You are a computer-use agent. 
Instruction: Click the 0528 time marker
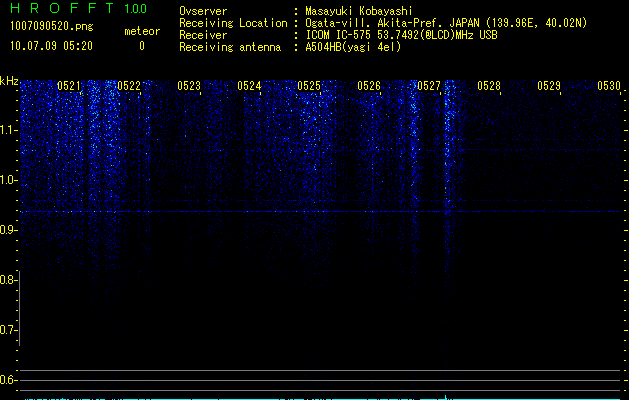pos(489,86)
